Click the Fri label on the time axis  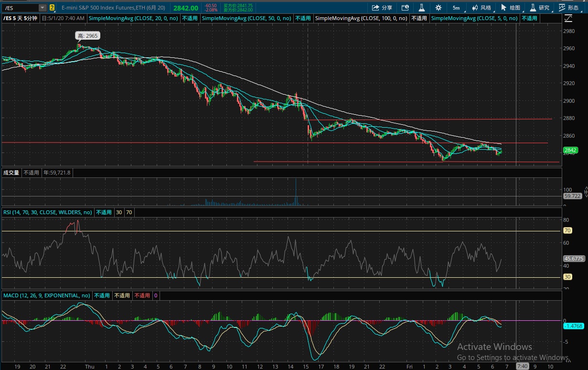coord(410,367)
